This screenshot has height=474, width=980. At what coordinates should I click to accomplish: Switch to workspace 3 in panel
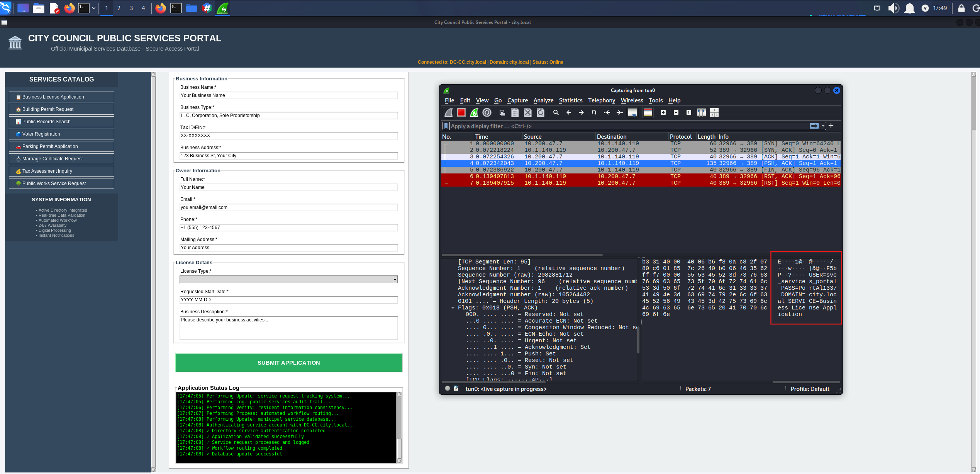pos(131,8)
